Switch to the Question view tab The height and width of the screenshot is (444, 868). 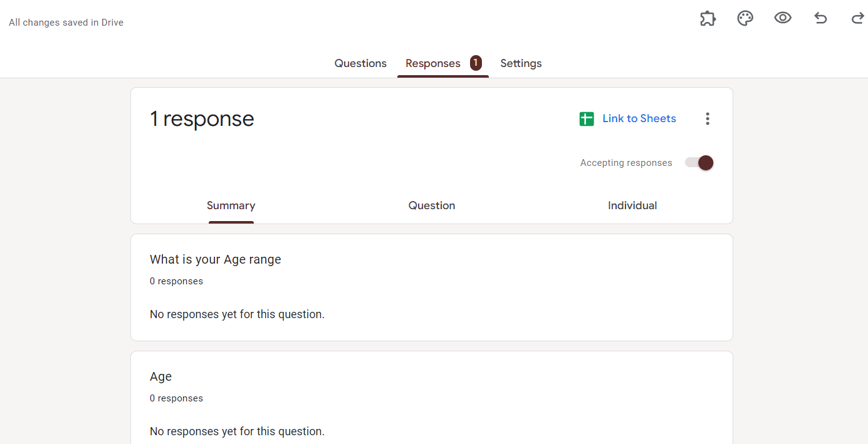click(x=432, y=205)
